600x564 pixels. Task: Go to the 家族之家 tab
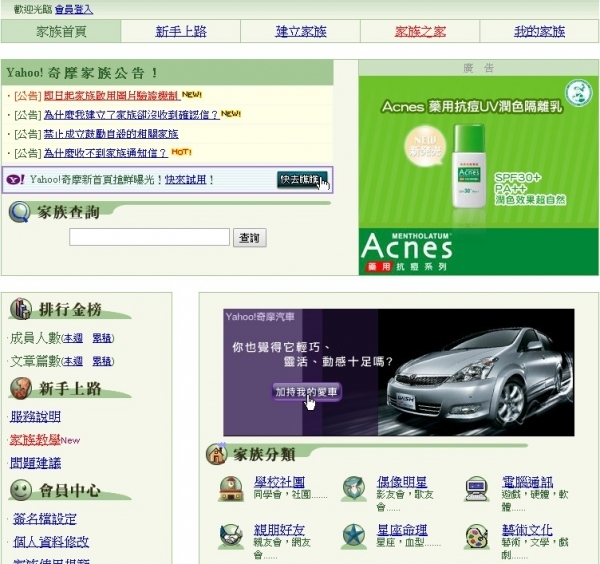(420, 31)
